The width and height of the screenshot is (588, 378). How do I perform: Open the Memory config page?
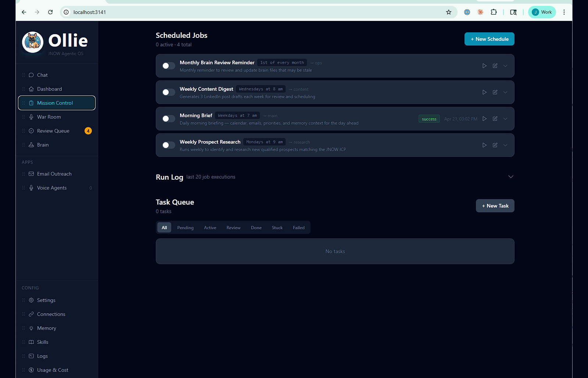click(x=57, y=328)
